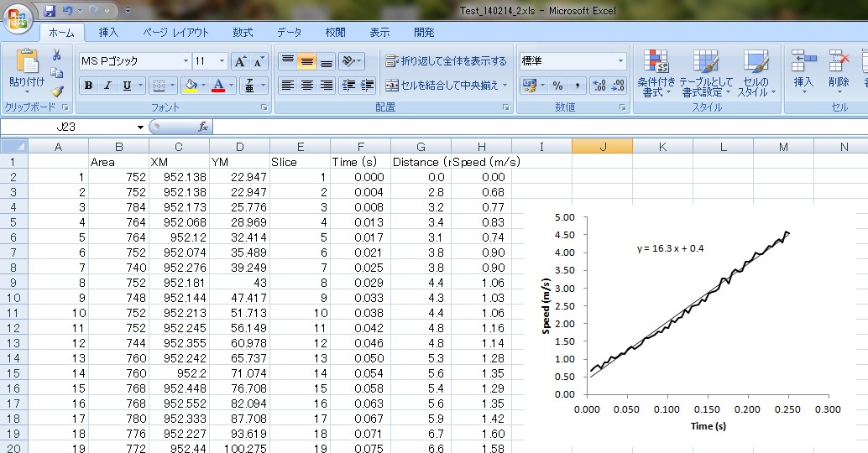Image resolution: width=868 pixels, height=453 pixels.
Task: Click 折り返して全体を表示する wrap text button
Action: [x=447, y=61]
